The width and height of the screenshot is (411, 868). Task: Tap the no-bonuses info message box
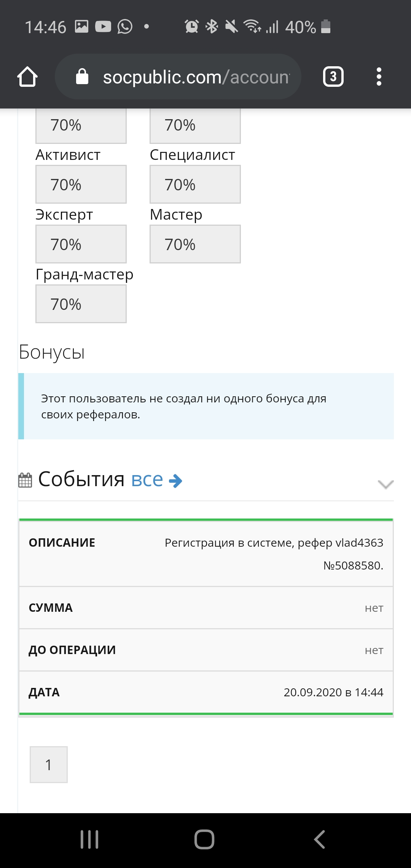(206, 406)
